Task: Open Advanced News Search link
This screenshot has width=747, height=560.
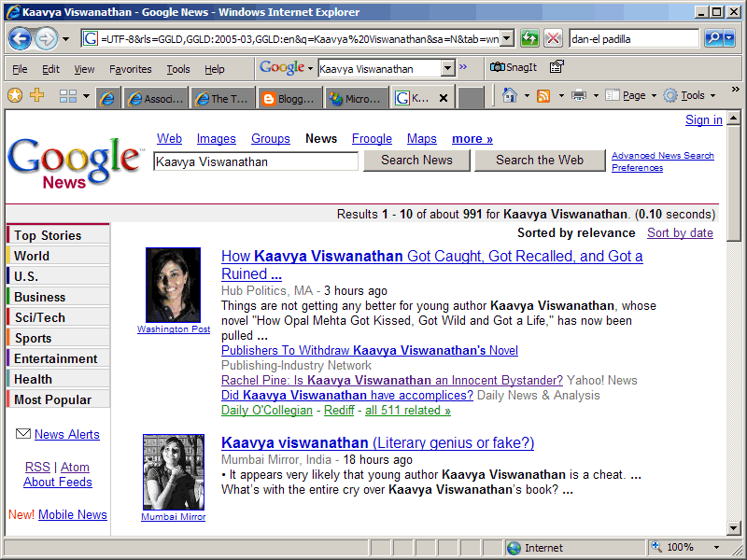Action: [663, 155]
